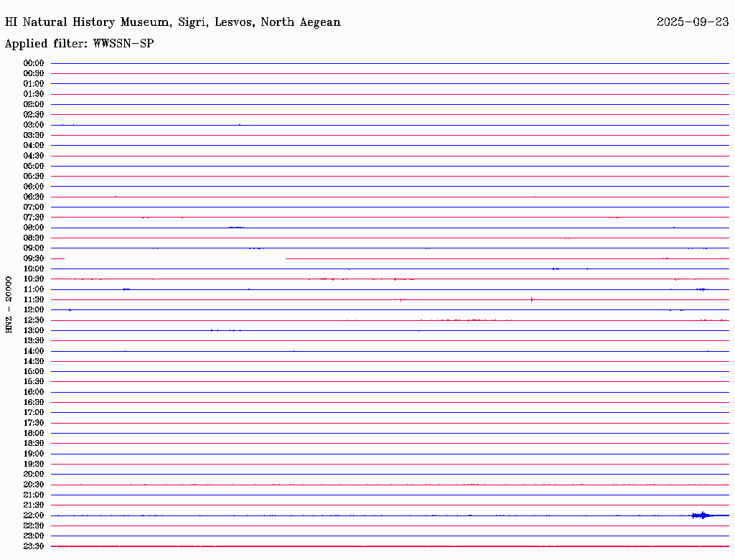Click the 20:00 time label
Image resolution: width=735 pixels, height=560 pixels.
tap(34, 474)
